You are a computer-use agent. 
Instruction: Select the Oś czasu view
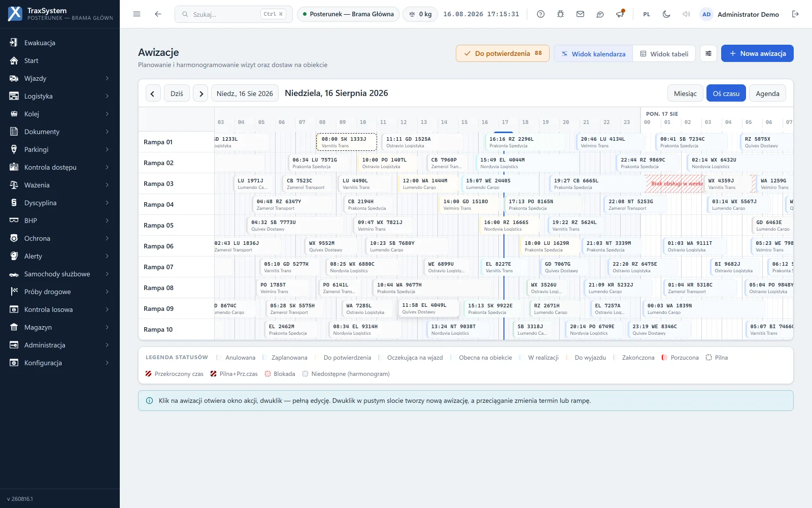(726, 93)
